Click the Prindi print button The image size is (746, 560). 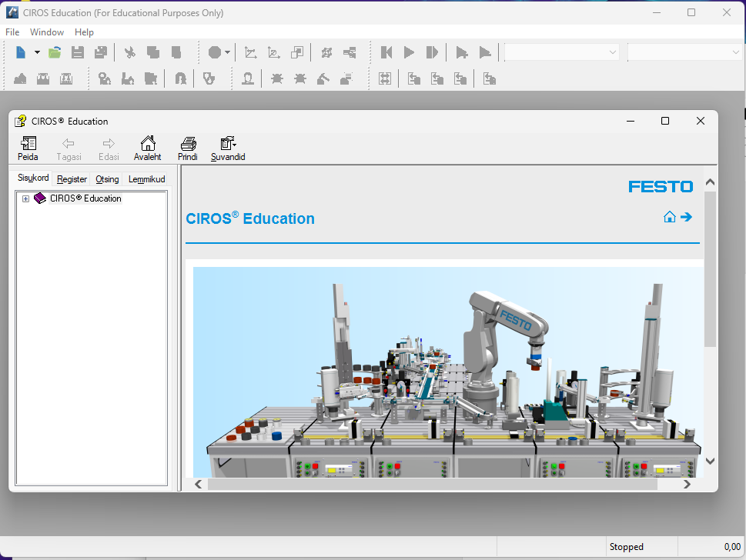[x=188, y=148]
